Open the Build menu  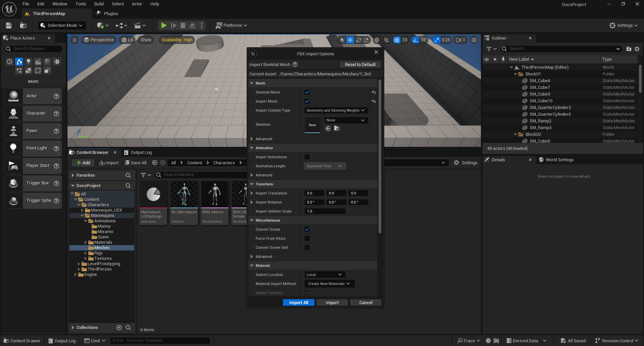(x=99, y=4)
